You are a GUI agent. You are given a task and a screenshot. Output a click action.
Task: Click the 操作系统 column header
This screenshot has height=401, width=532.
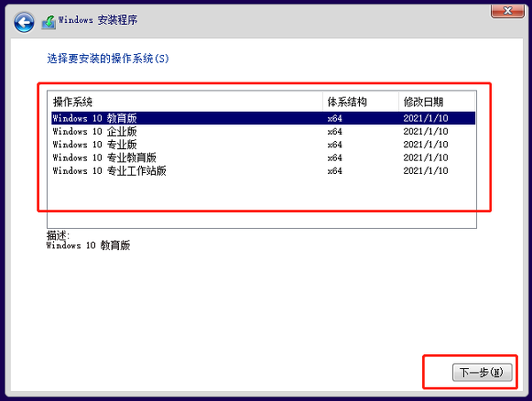185,101
